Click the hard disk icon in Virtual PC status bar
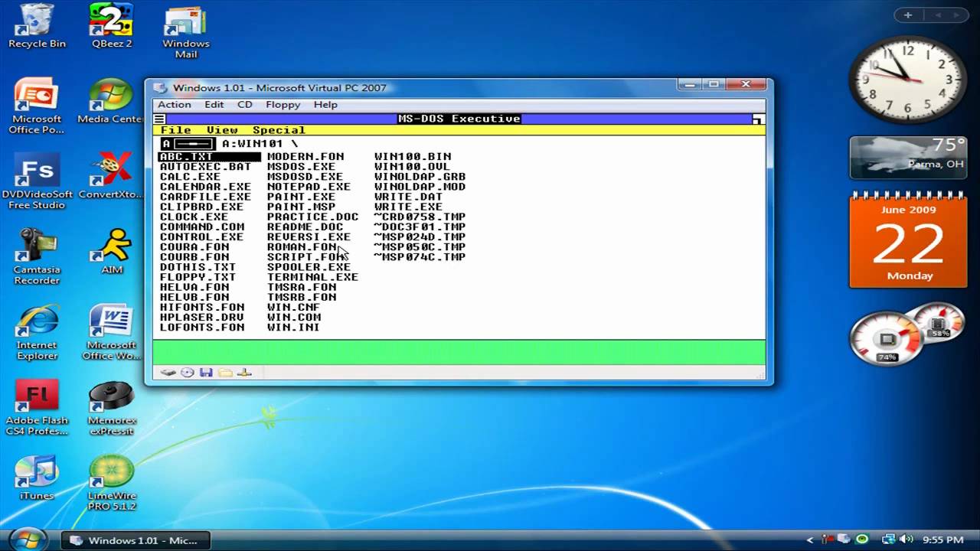Screen dimensions: 980x551 pyautogui.click(x=168, y=373)
